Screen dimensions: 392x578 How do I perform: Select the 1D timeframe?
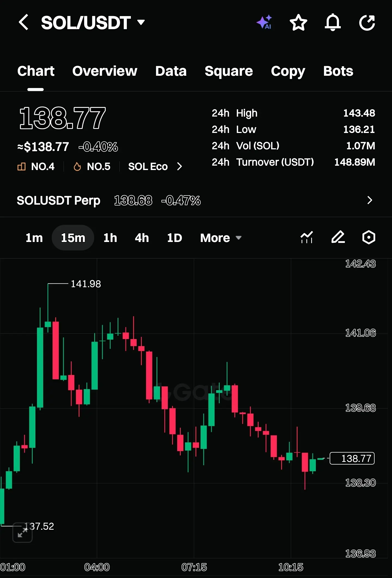(174, 238)
